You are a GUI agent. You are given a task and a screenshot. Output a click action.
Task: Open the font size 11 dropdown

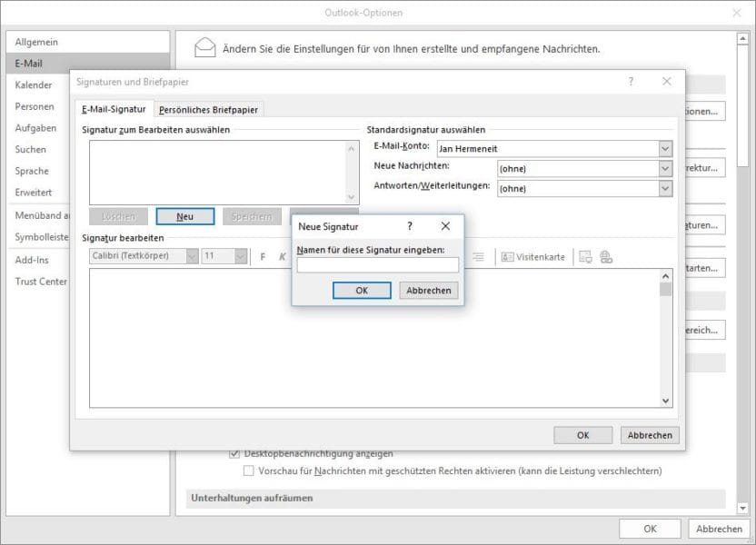pyautogui.click(x=241, y=256)
